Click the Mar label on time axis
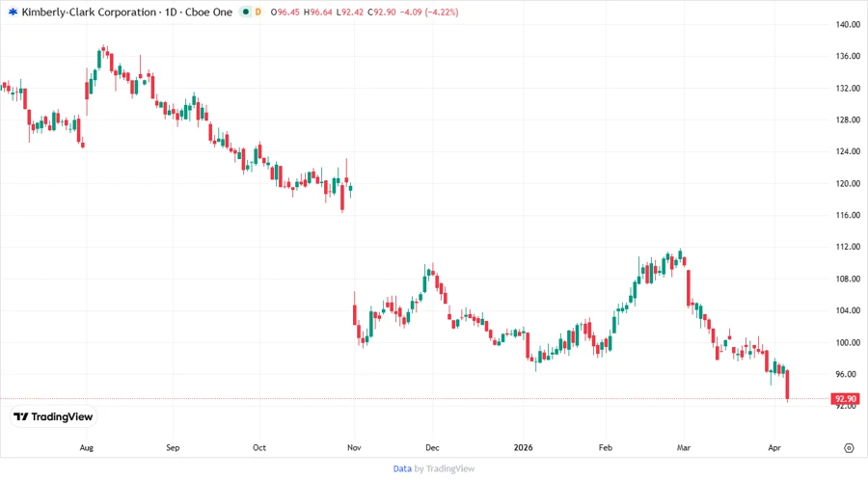 click(x=684, y=447)
